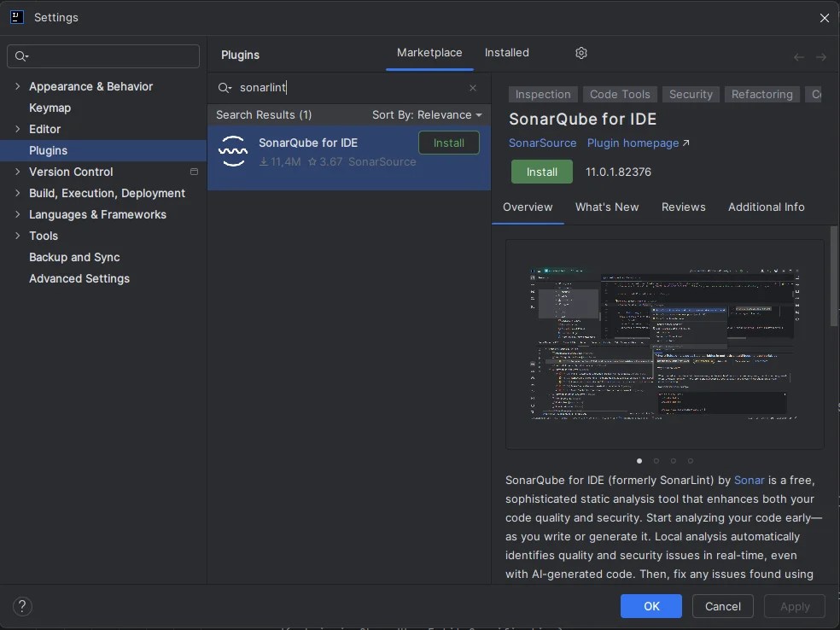The width and height of the screenshot is (840, 630).
Task: Open the Sort By: Relevance dropdown
Action: pyautogui.click(x=427, y=114)
